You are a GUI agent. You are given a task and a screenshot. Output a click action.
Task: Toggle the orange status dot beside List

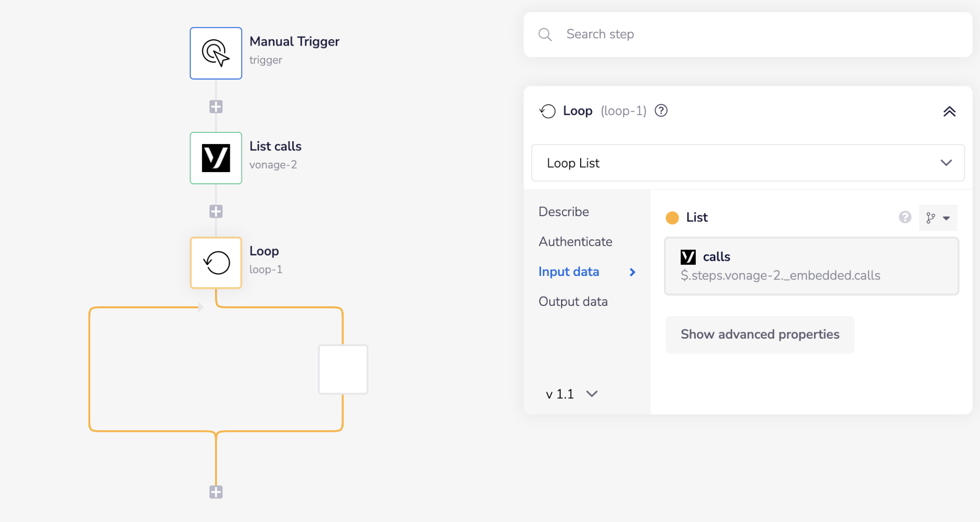click(x=673, y=217)
